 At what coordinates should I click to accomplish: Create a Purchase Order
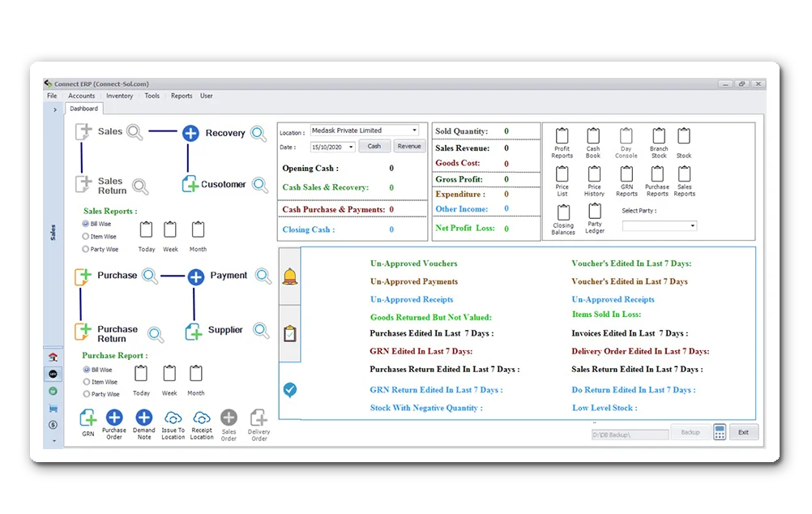114,417
